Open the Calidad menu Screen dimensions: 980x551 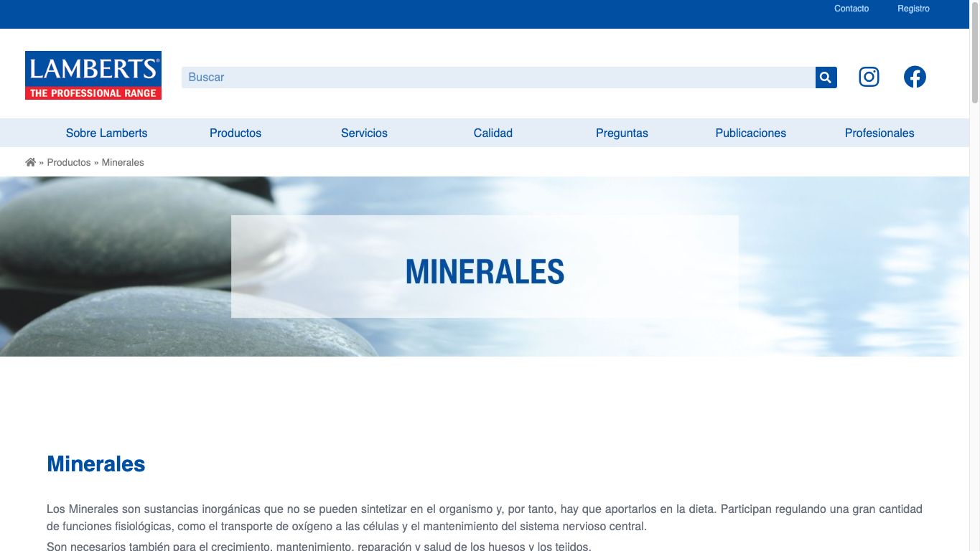point(493,133)
